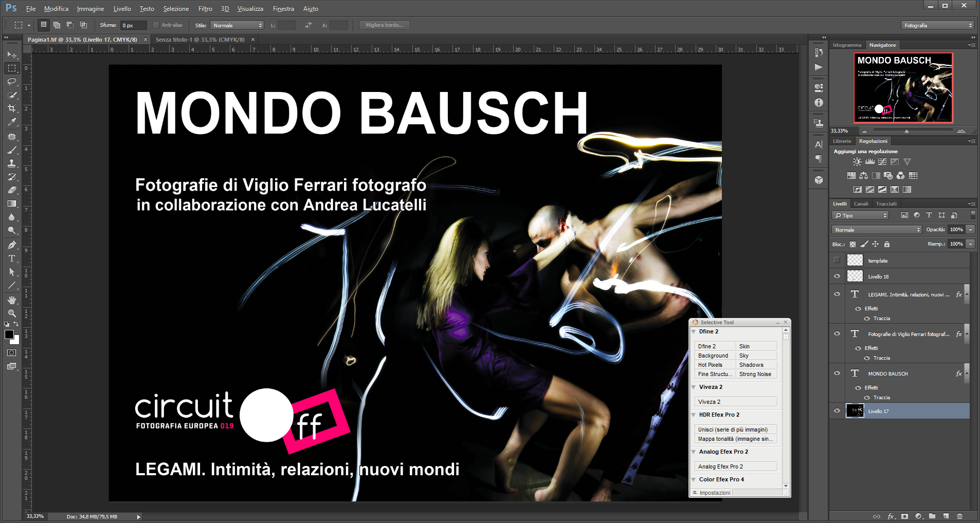Select the Eyedropper tool
The image size is (980, 523).
click(12, 122)
